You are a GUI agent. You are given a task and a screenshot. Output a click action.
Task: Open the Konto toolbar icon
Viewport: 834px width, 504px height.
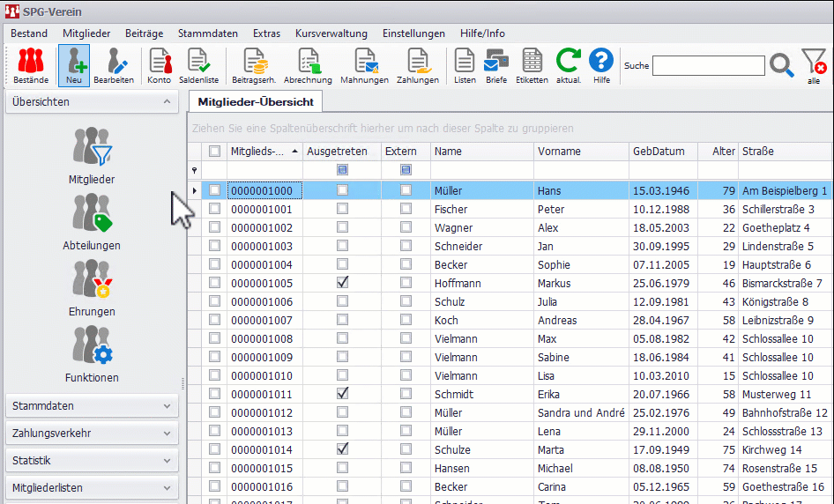(x=160, y=66)
